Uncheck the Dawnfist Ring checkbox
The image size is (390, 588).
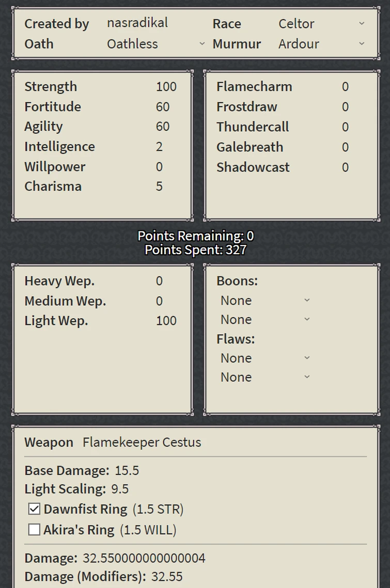click(x=34, y=509)
